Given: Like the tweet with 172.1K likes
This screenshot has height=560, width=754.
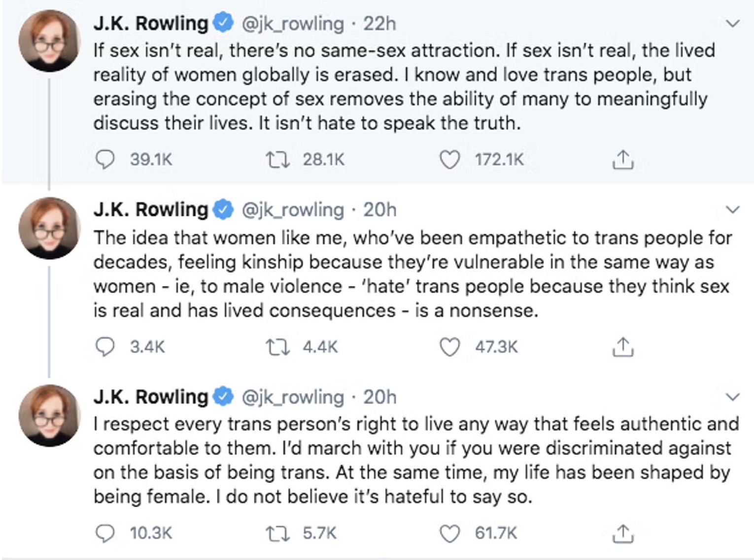Looking at the screenshot, I should pos(449,160).
